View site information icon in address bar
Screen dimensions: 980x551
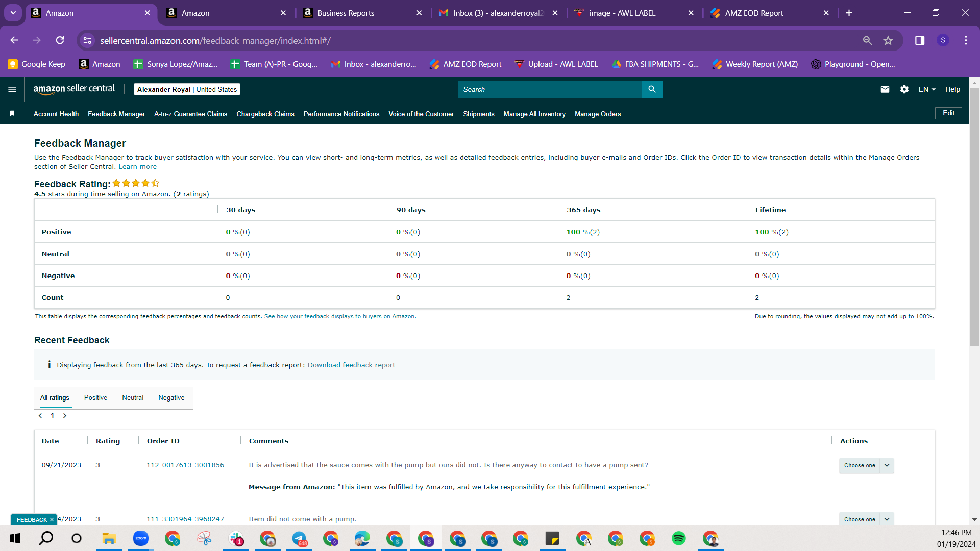[x=88, y=40]
